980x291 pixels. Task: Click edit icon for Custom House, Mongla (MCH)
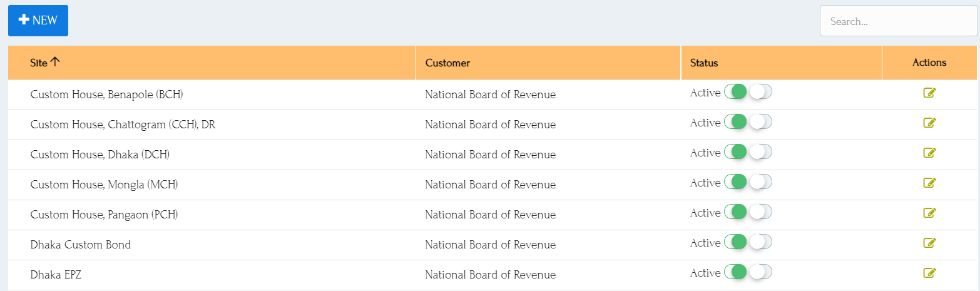[929, 183]
